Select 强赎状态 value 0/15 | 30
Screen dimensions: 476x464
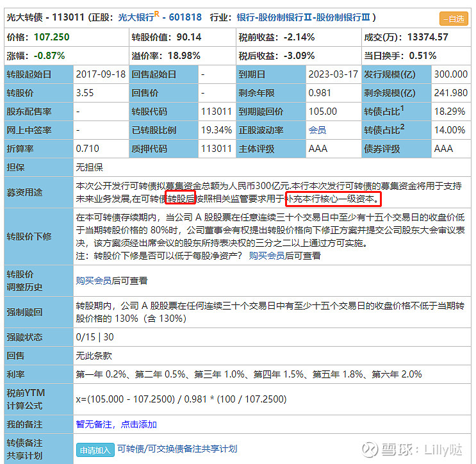click(95, 337)
